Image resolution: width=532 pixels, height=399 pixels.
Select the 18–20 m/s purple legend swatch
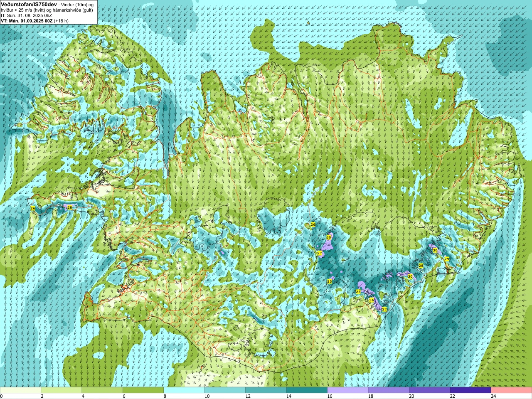tap(389, 390)
